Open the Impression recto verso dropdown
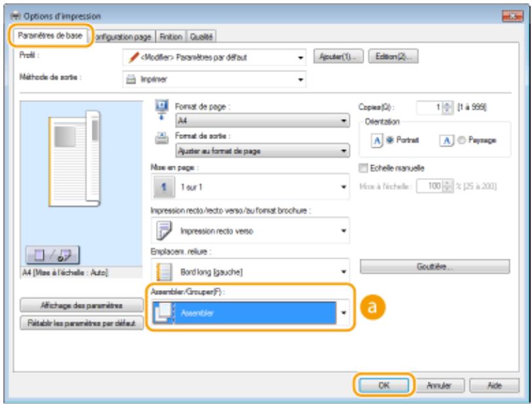 tap(250, 230)
